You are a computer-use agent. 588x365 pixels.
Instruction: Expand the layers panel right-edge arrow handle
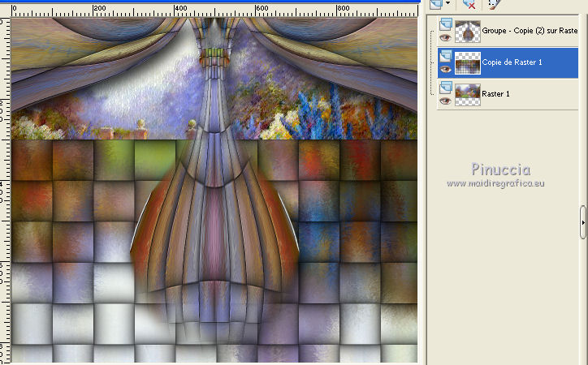583,222
